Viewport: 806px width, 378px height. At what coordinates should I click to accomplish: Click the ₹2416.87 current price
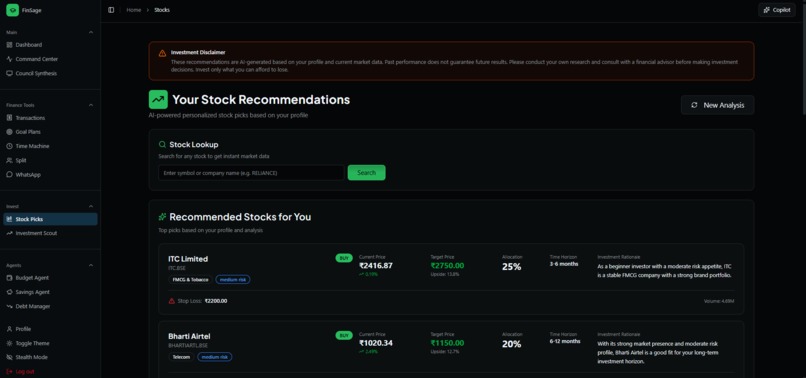point(376,266)
